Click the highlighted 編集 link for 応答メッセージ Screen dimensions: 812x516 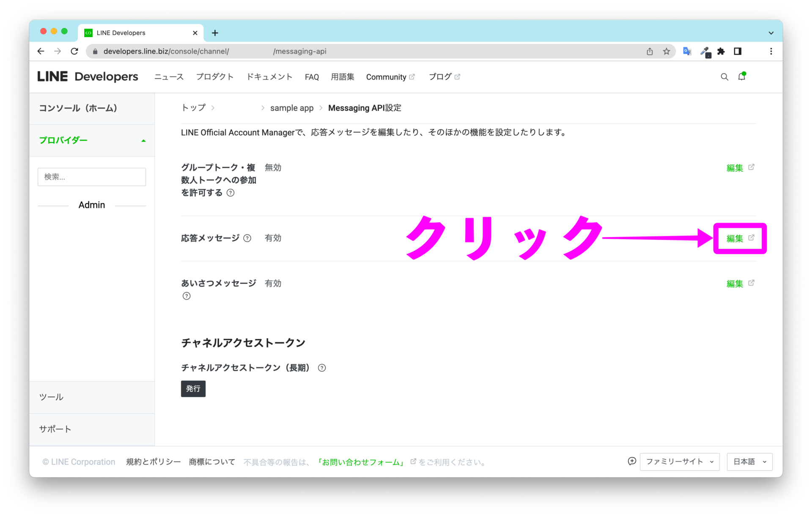(734, 238)
